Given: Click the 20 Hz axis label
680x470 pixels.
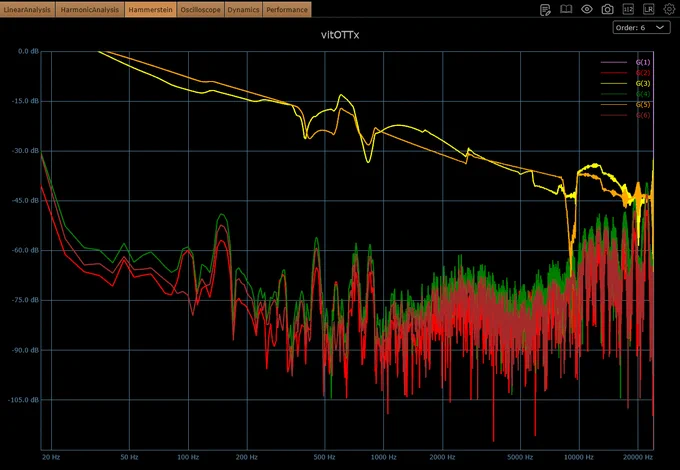Looking at the screenshot, I should coord(51,457).
